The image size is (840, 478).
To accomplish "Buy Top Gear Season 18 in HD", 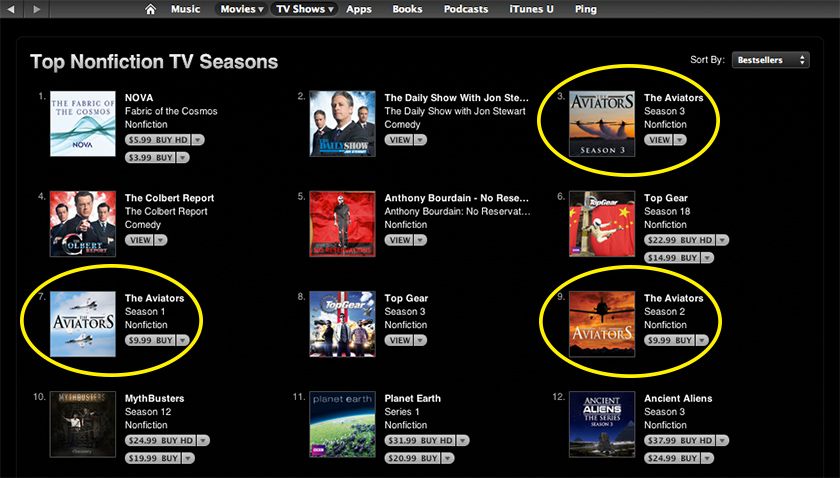I will pyautogui.click(x=680, y=240).
